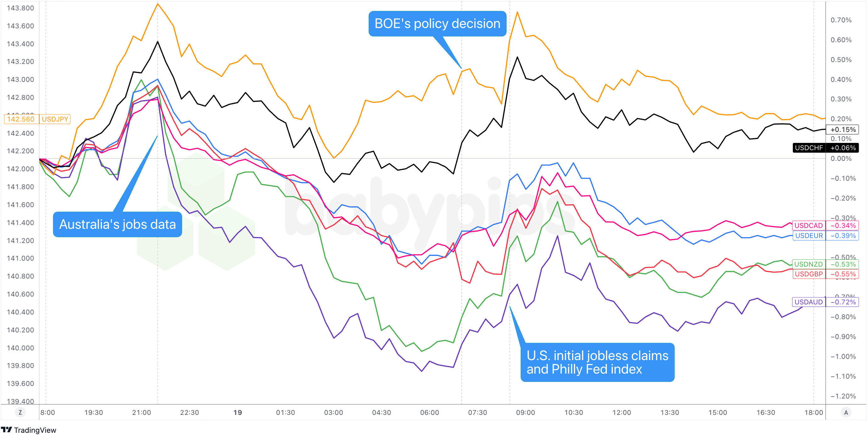Select the U.S. initial jobless claims callout

click(x=597, y=362)
